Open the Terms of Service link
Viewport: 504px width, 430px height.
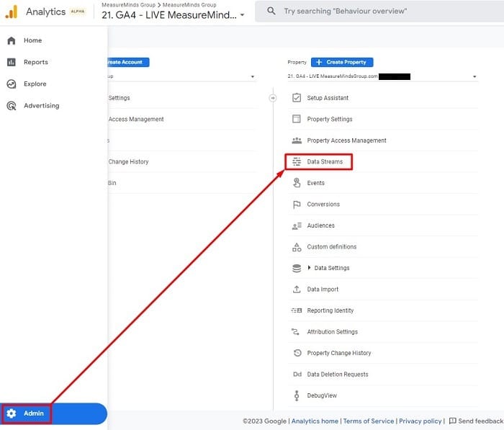[369, 421]
